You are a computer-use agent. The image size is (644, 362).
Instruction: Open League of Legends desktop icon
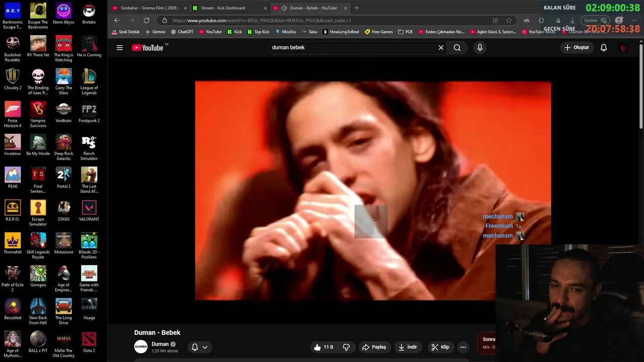click(x=89, y=81)
